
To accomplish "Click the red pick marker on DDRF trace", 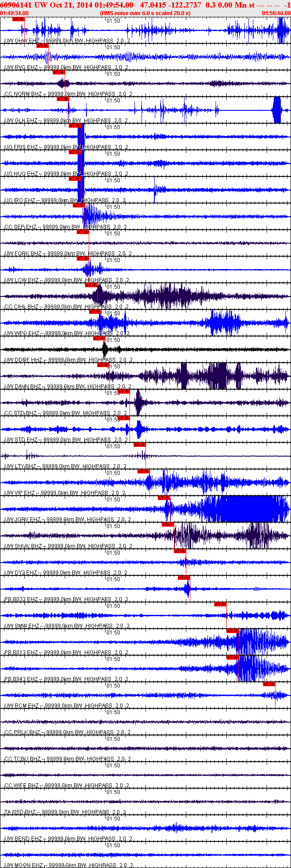I will click(99, 338).
